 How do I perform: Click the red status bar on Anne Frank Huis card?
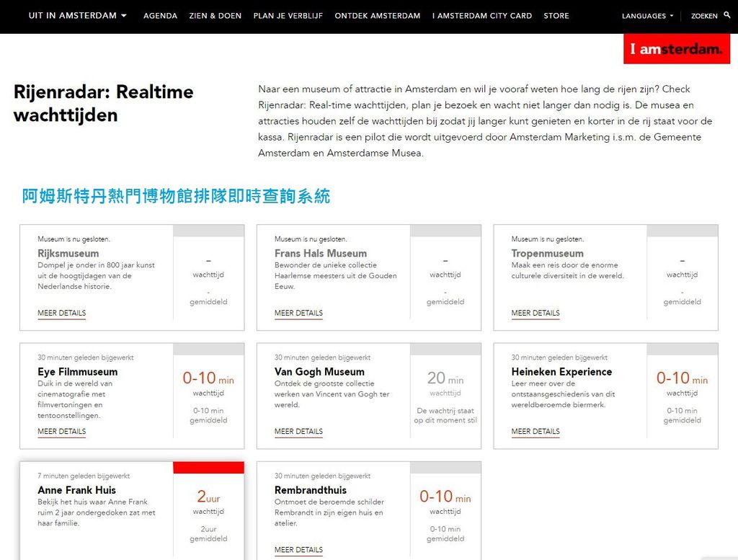208,467
